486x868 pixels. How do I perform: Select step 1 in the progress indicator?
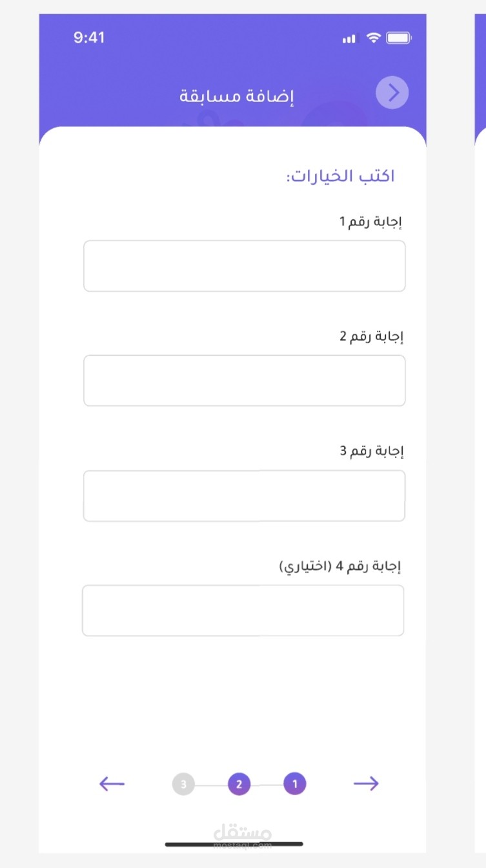(x=295, y=784)
